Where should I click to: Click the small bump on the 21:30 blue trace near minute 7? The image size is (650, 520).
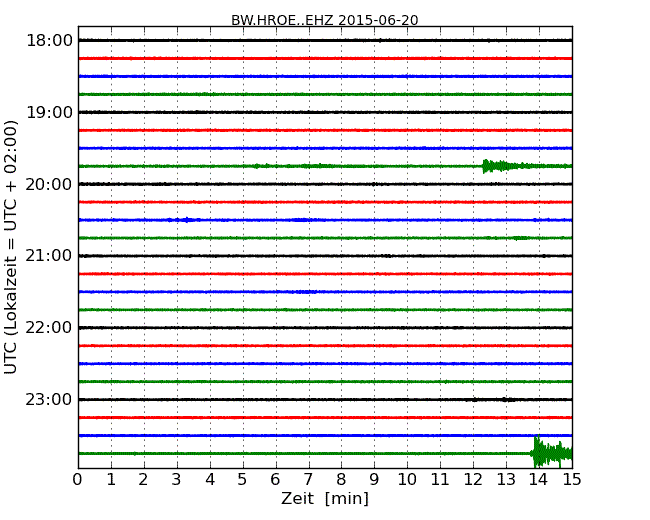(x=306, y=292)
